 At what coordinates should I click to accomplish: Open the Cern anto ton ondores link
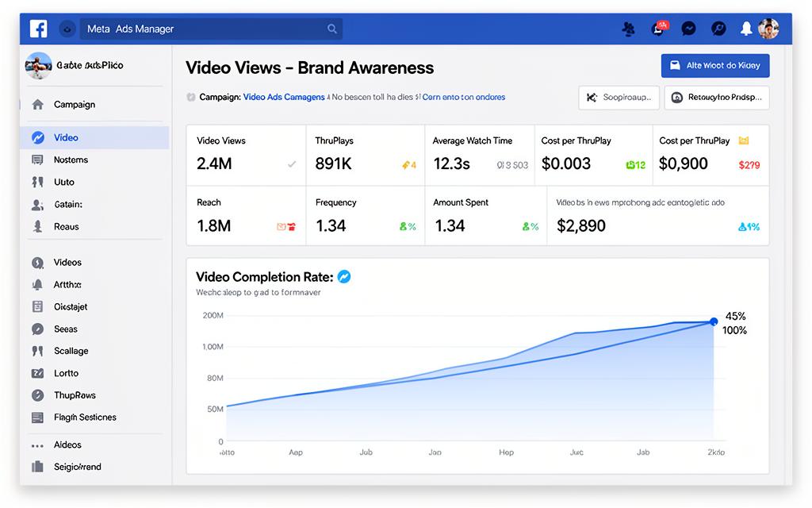(x=463, y=97)
